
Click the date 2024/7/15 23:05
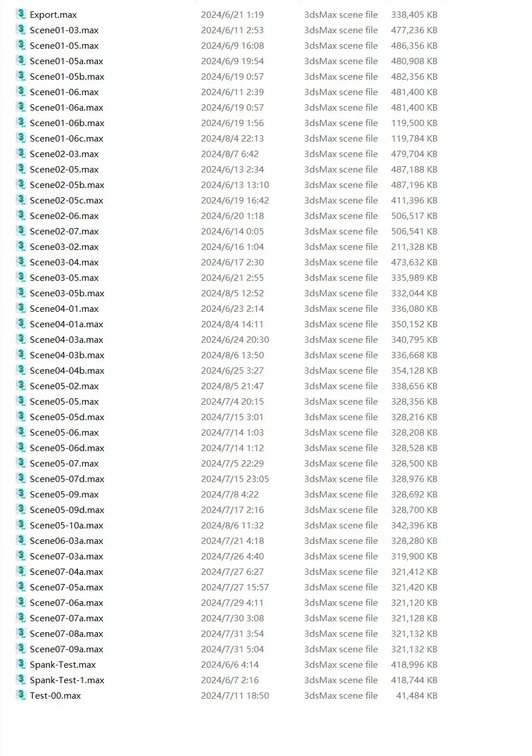click(235, 479)
